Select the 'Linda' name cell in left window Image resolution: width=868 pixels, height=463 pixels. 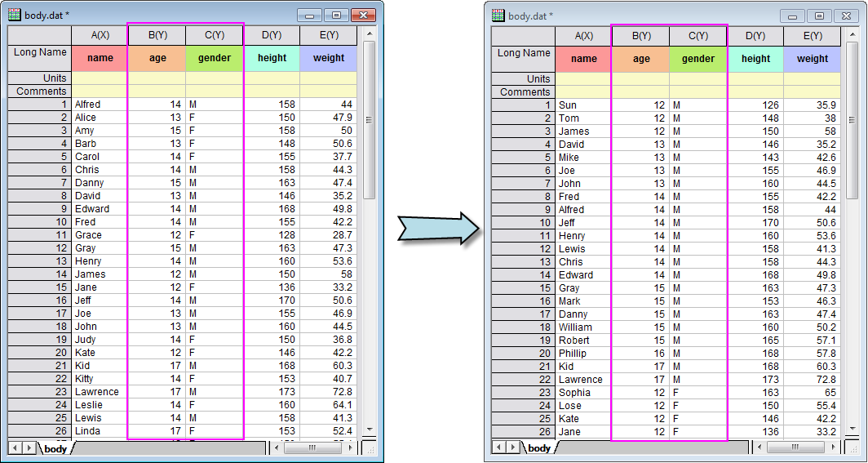tap(100, 431)
